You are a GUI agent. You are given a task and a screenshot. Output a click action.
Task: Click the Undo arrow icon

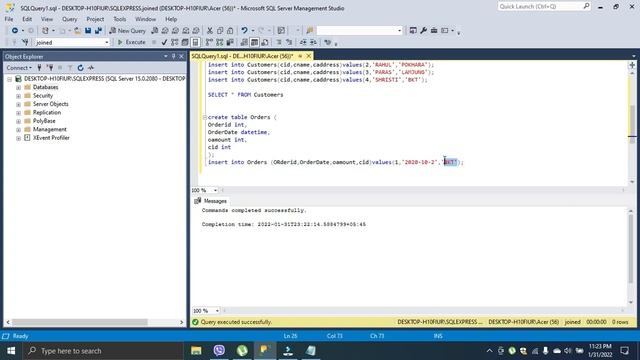click(244, 31)
